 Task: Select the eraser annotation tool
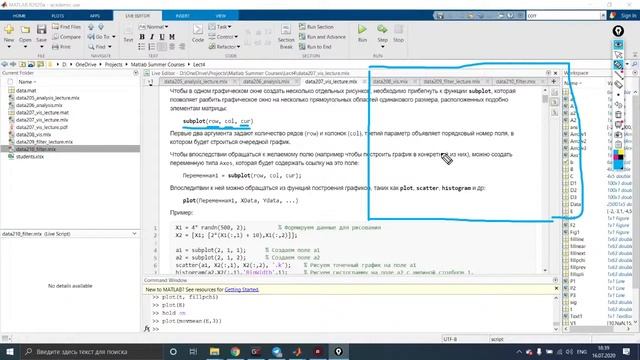(618, 84)
